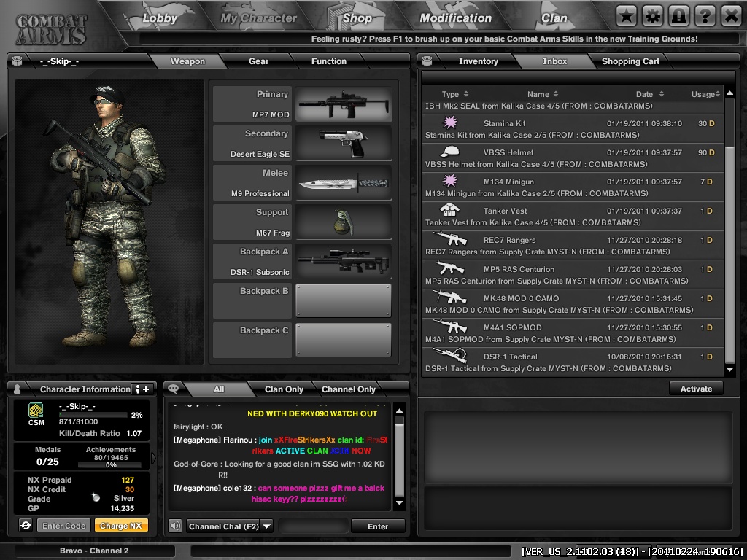Select the Tanker Vest icon
The width and height of the screenshot is (747, 560).
pyautogui.click(x=449, y=209)
